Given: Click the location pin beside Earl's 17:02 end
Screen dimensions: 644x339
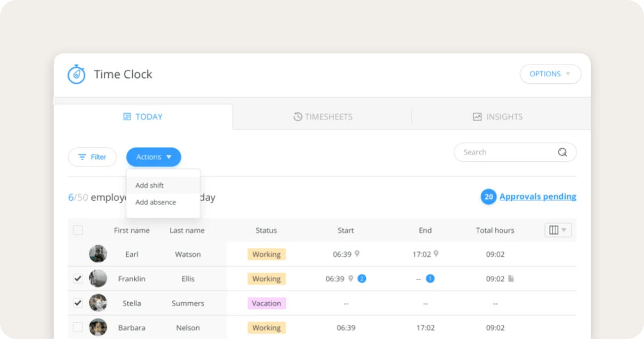Looking at the screenshot, I should click(x=436, y=254).
